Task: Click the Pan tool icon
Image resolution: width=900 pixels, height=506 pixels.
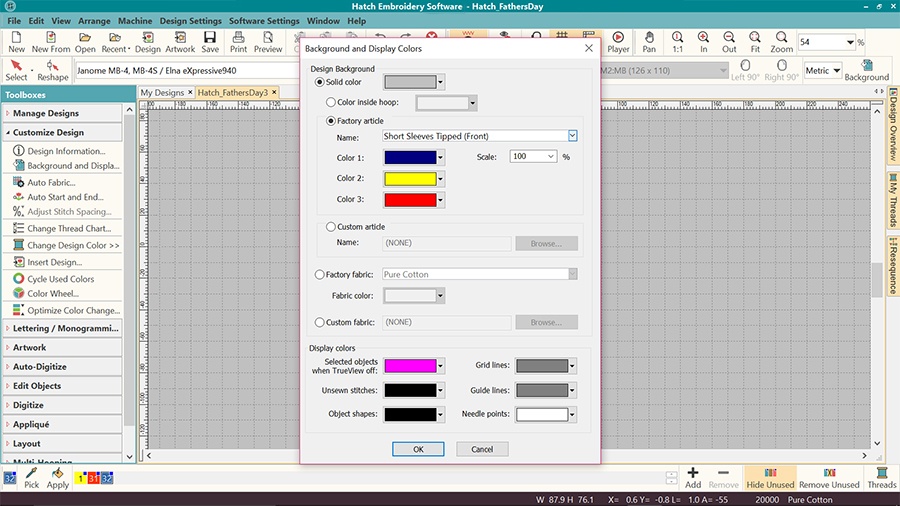Action: click(x=649, y=42)
